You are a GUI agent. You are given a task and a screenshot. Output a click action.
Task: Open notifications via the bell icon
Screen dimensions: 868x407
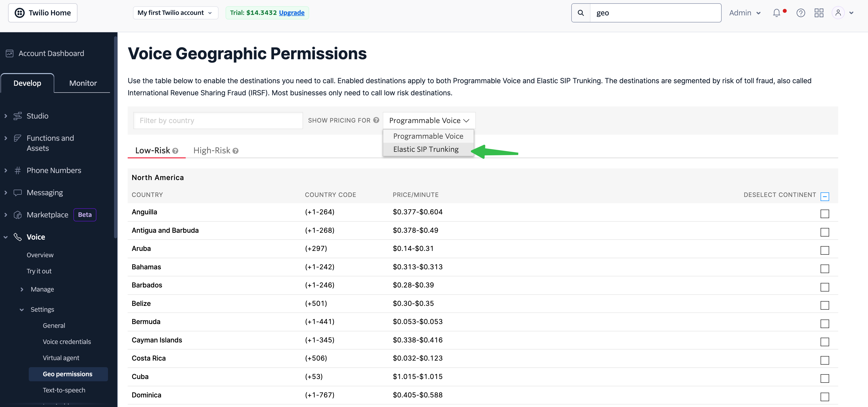[777, 13]
